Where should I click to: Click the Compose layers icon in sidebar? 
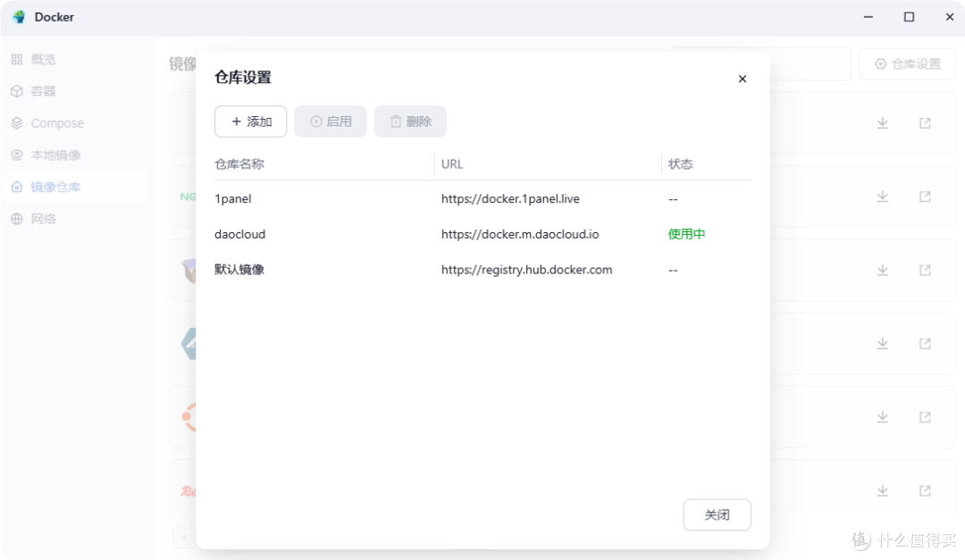point(16,122)
